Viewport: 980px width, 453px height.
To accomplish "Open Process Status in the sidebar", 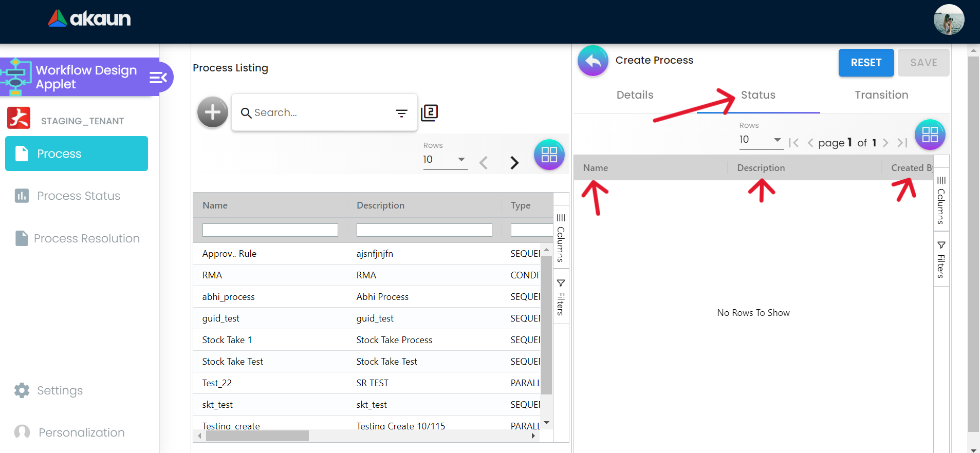I will coord(78,196).
